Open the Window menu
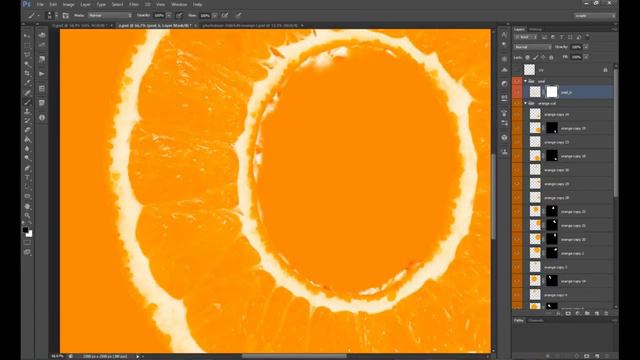 click(179, 4)
